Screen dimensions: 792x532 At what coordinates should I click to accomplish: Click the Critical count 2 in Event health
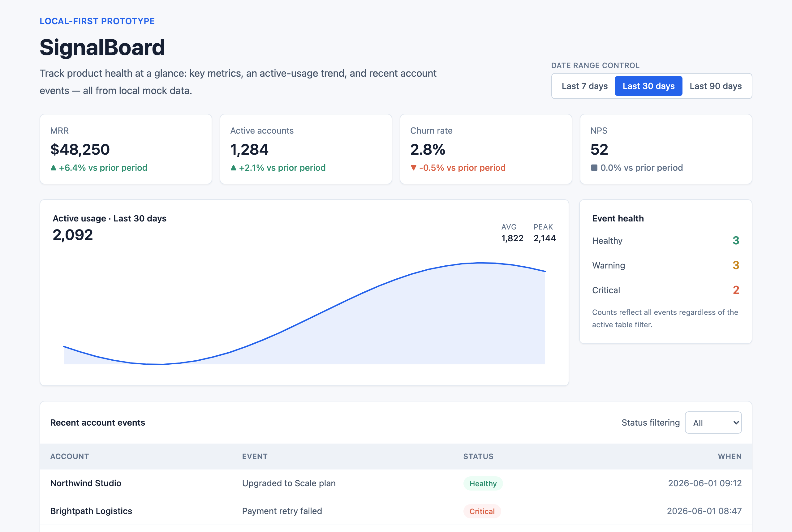point(736,290)
